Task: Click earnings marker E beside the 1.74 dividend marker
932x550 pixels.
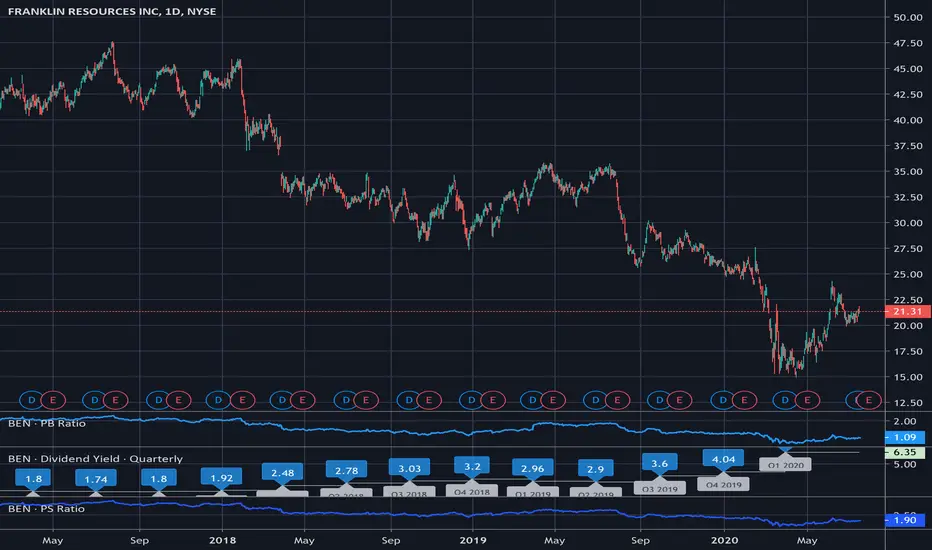Action: (x=115, y=400)
